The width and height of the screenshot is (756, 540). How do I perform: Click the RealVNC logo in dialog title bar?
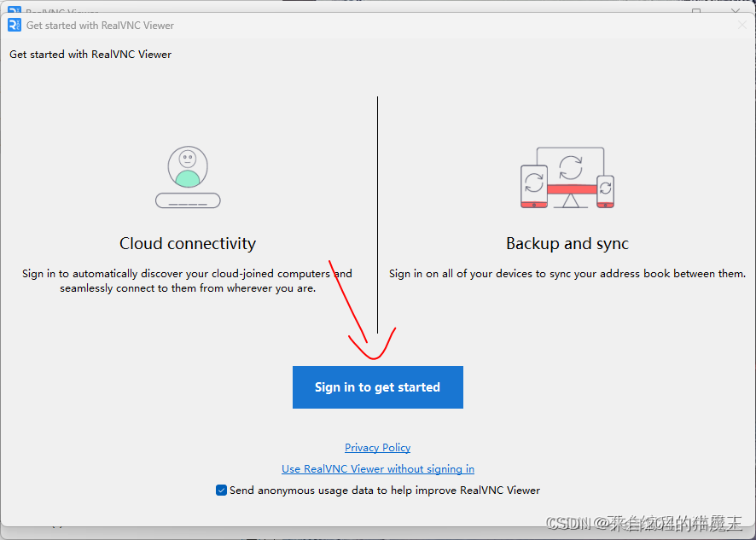point(15,25)
